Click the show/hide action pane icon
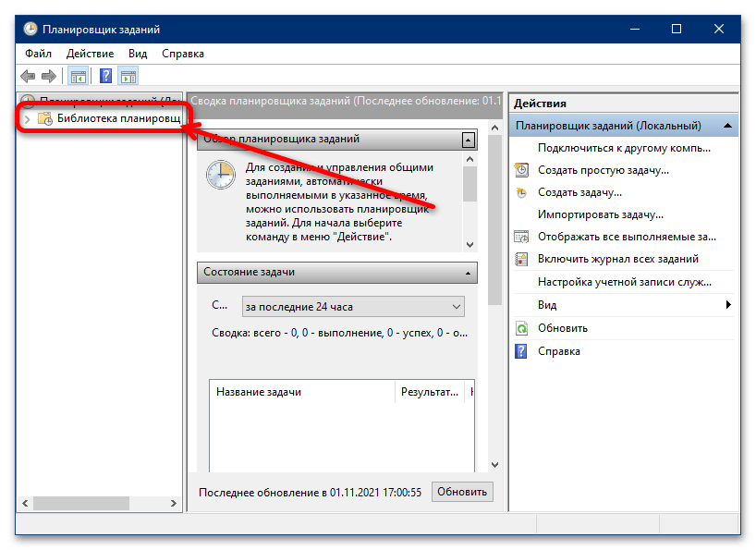The image size is (756, 550). tap(128, 77)
